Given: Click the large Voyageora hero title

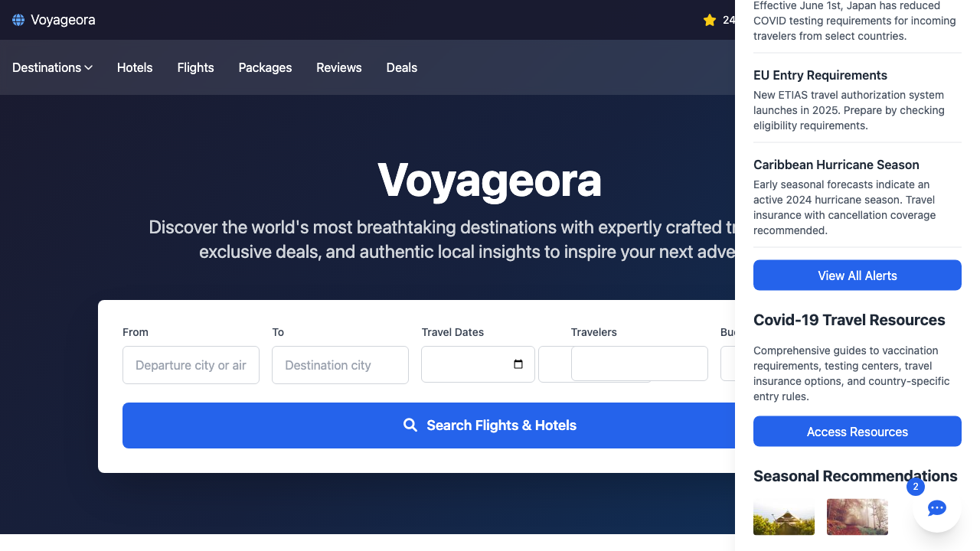Looking at the screenshot, I should click(x=489, y=181).
